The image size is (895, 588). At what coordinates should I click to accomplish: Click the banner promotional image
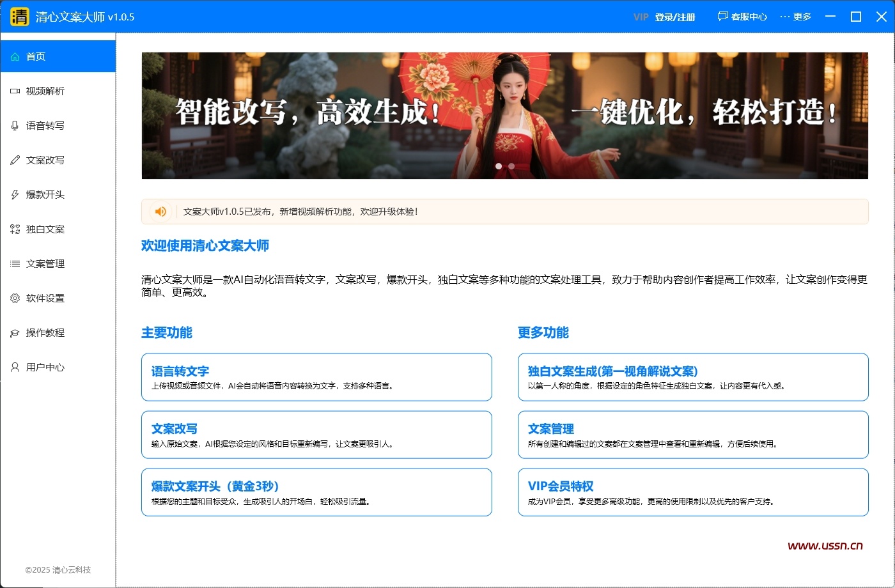click(x=504, y=116)
